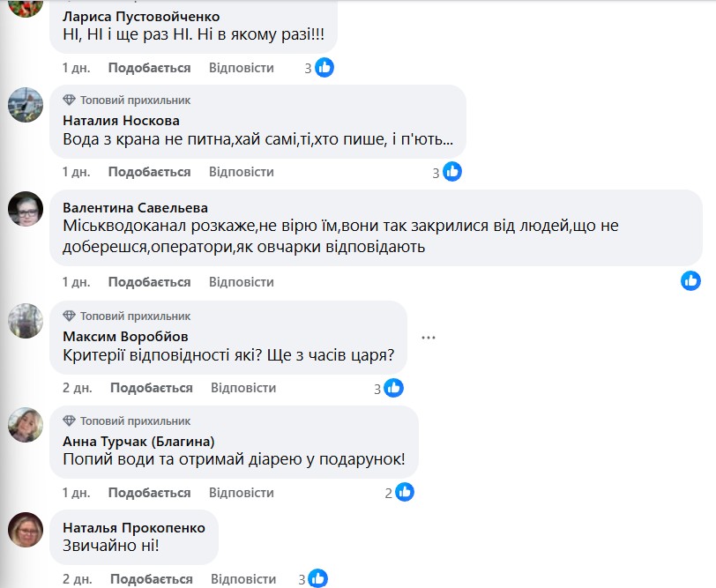Click like reaction icon on Валентина Савельева's comment
Viewport: 716px width, 588px height.
click(690, 281)
